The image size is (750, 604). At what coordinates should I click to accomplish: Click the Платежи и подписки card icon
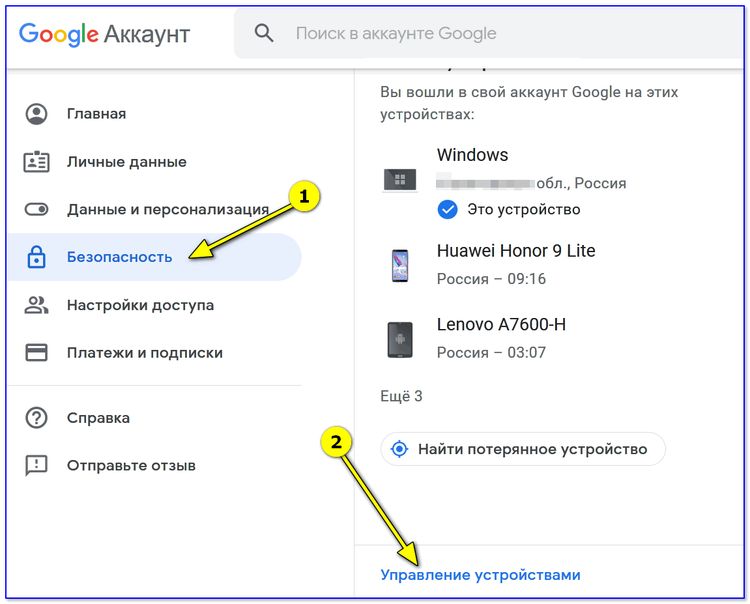pyautogui.click(x=36, y=352)
